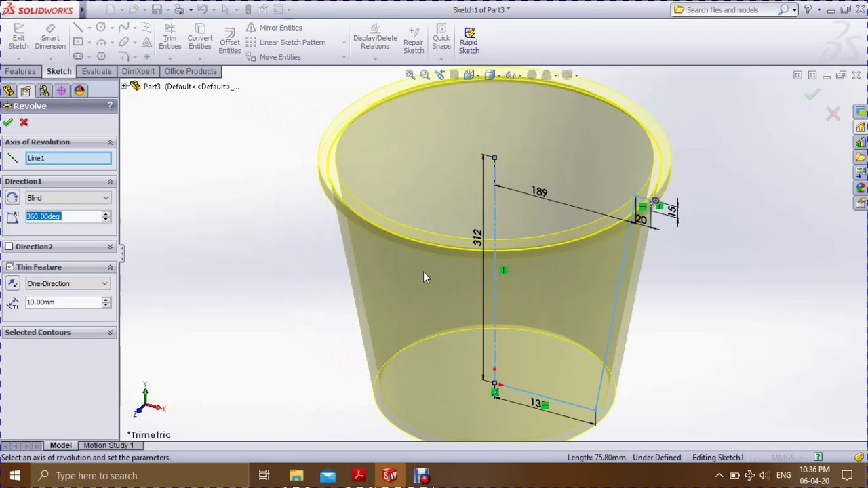Viewport: 868px width, 488px height.
Task: Click the Linear Sketch Pattern button
Action: point(285,42)
